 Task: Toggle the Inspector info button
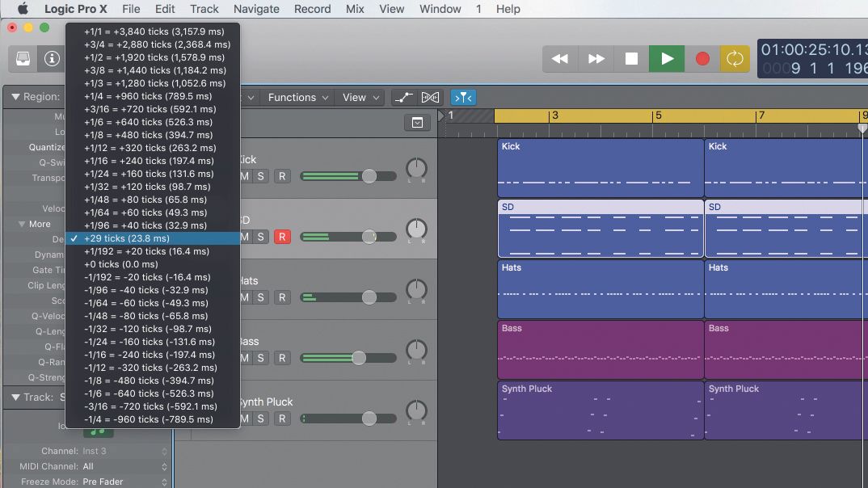pyautogui.click(x=52, y=59)
